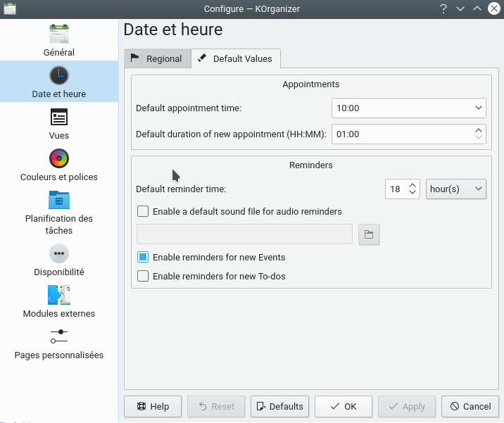Open the hour(s) reminder unit dropdown

coord(456,189)
